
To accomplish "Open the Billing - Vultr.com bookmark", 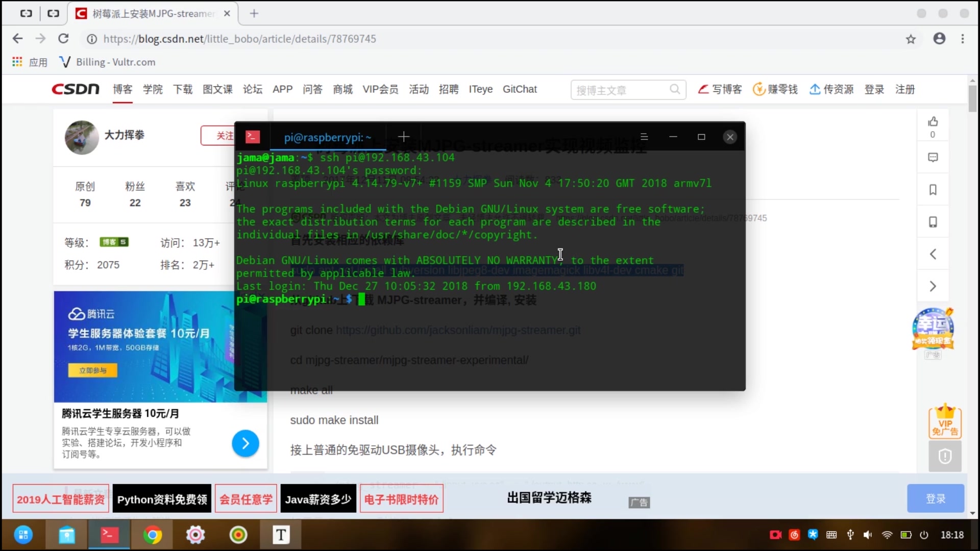I will [108, 62].
